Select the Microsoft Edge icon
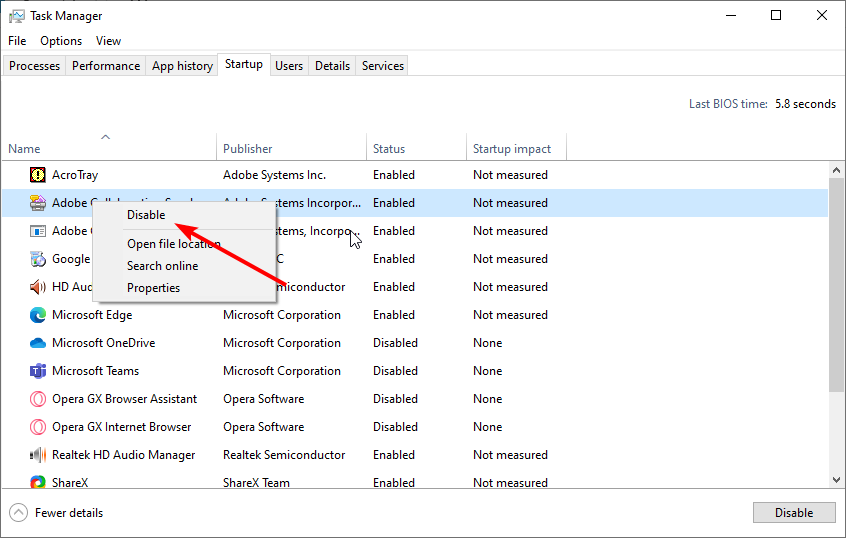Image resolution: width=846 pixels, height=538 pixels. click(38, 315)
